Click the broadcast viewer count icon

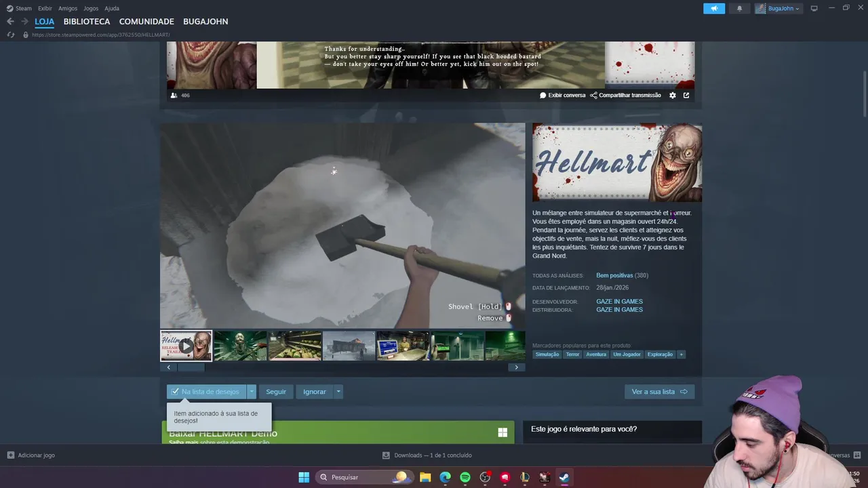[174, 96]
